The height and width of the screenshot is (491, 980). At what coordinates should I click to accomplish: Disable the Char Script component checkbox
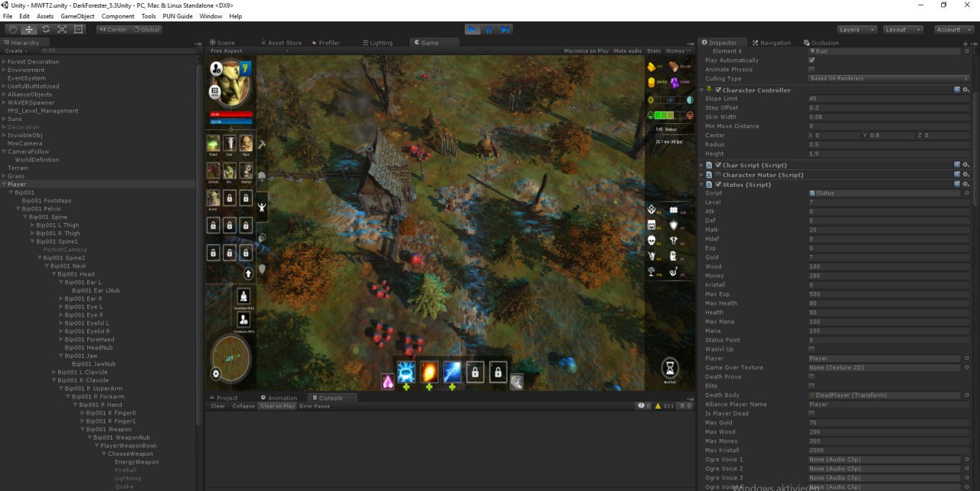(x=718, y=165)
